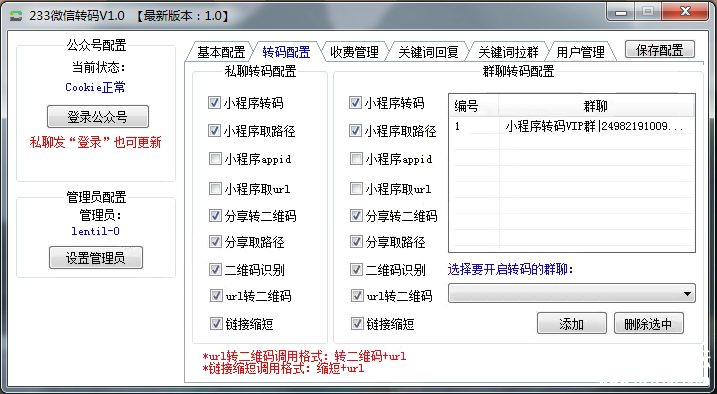Toggle 小程序取路径 checkbox under 群聊转码配置
The width and height of the screenshot is (717, 394).
(x=355, y=131)
